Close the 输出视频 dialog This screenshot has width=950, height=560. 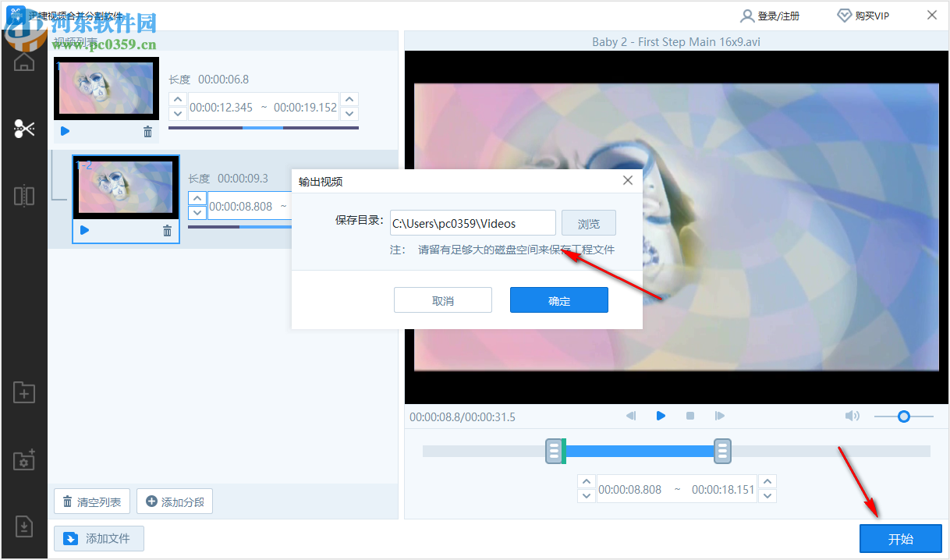[x=628, y=181]
